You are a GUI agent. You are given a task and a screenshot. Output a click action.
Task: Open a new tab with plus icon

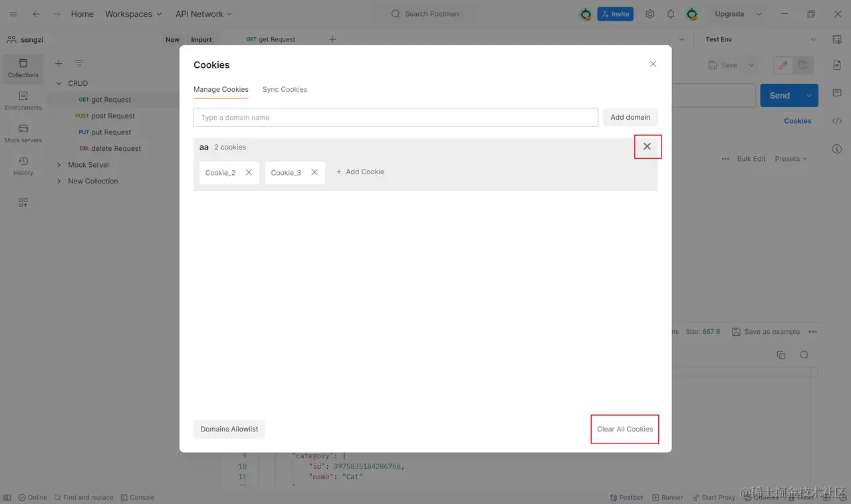333,39
